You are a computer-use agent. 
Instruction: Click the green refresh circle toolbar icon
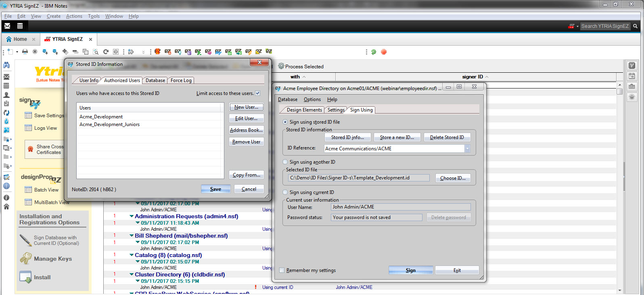click(x=374, y=52)
